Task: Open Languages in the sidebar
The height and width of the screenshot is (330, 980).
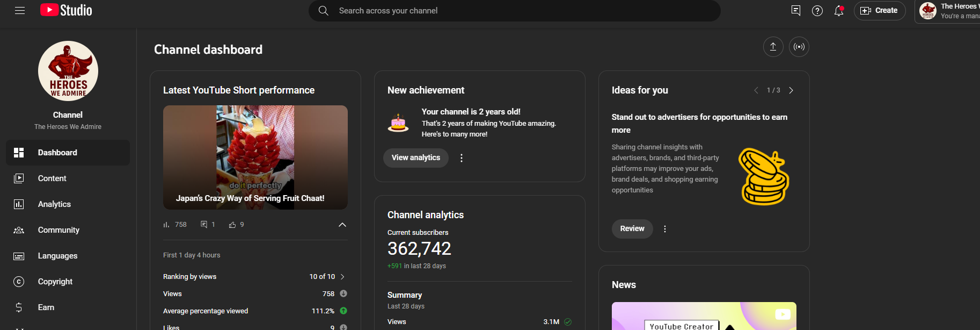Action: pyautogui.click(x=68, y=256)
